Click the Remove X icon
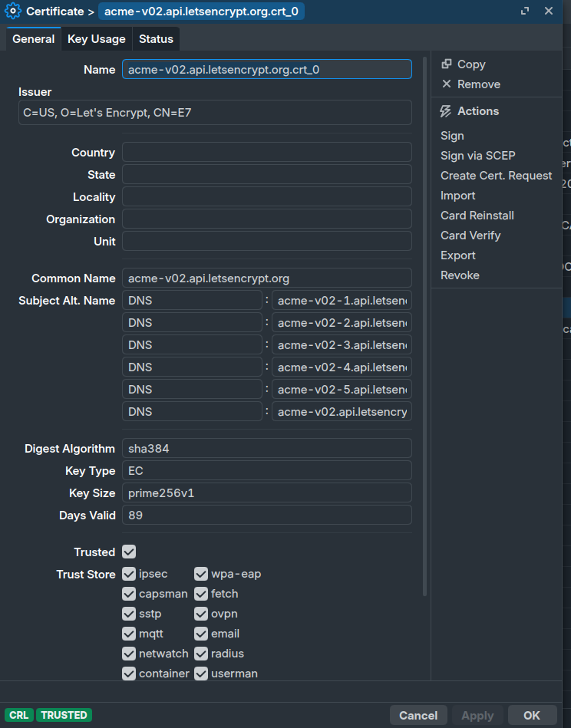This screenshot has height=728, width=571. tap(447, 84)
